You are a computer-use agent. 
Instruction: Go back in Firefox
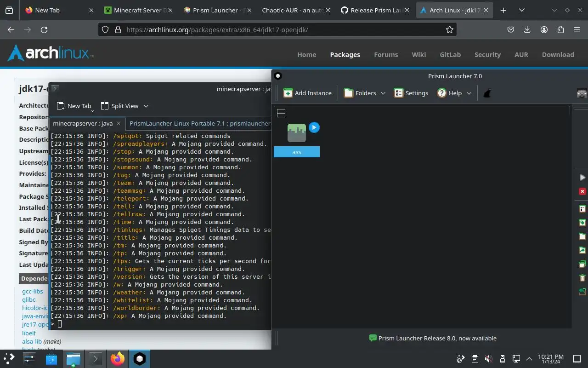[11, 29]
